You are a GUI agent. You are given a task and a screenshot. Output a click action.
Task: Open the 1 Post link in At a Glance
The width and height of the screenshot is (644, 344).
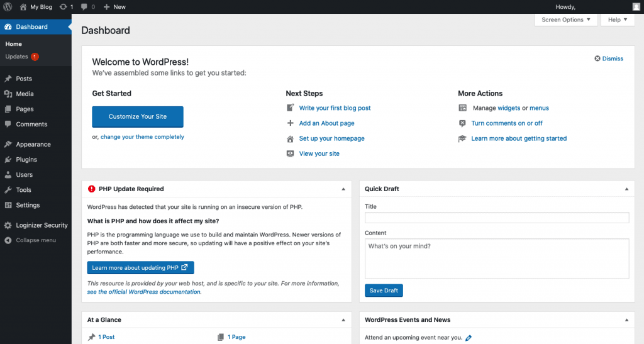coord(106,337)
